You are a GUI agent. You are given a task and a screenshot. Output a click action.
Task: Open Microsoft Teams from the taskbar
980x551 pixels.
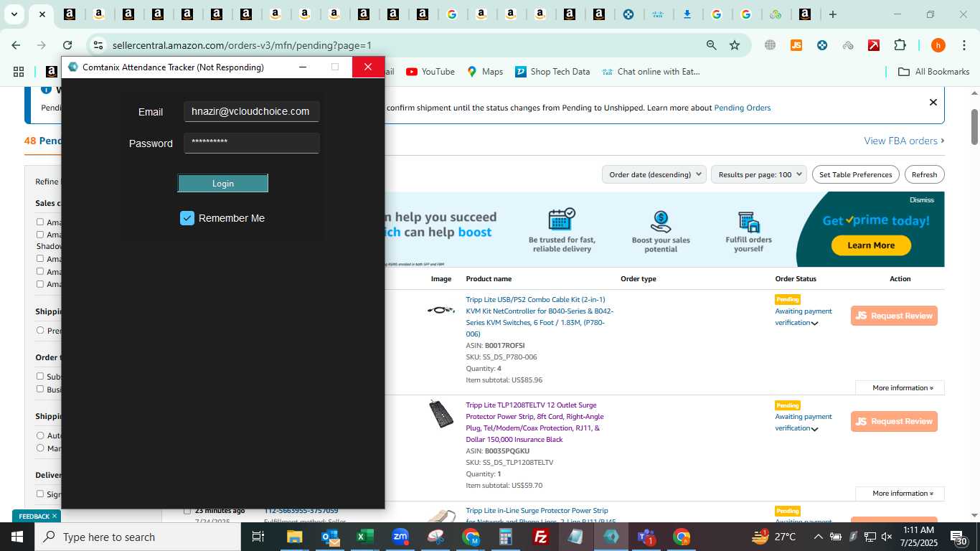tap(646, 537)
